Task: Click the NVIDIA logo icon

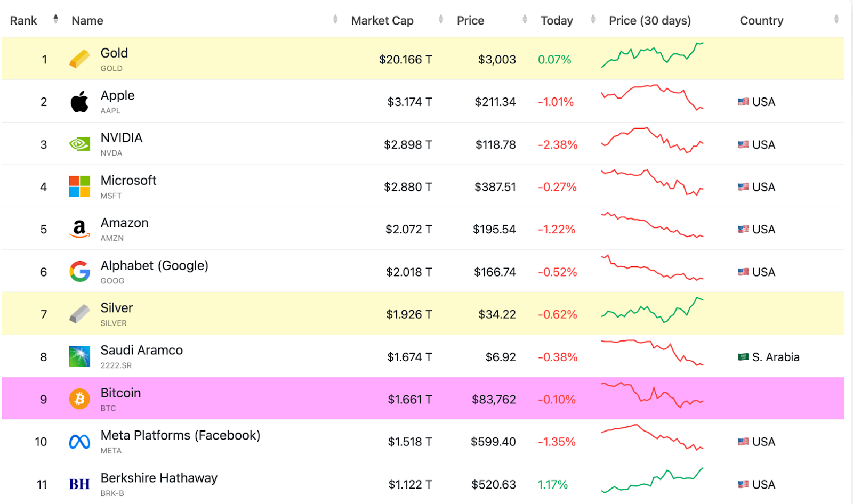Action: click(79, 144)
